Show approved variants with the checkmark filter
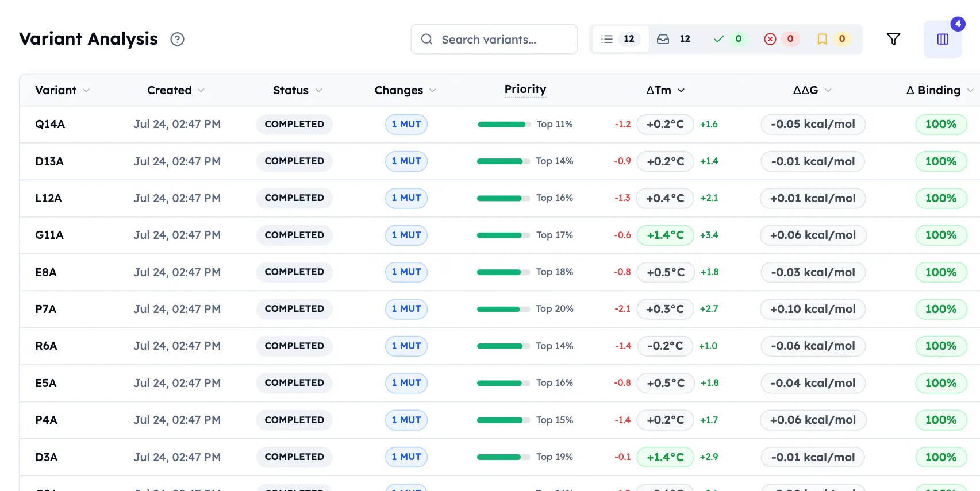 (x=728, y=39)
